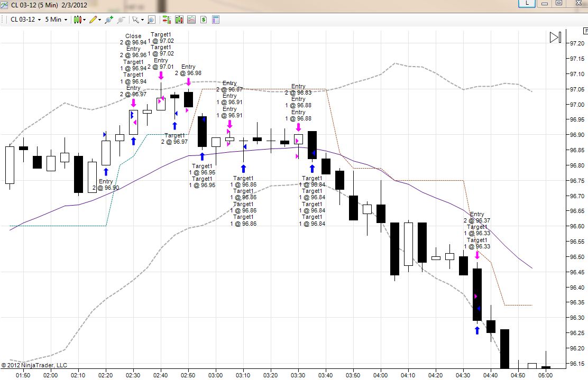Select the cursor pointer tool

pos(135,20)
